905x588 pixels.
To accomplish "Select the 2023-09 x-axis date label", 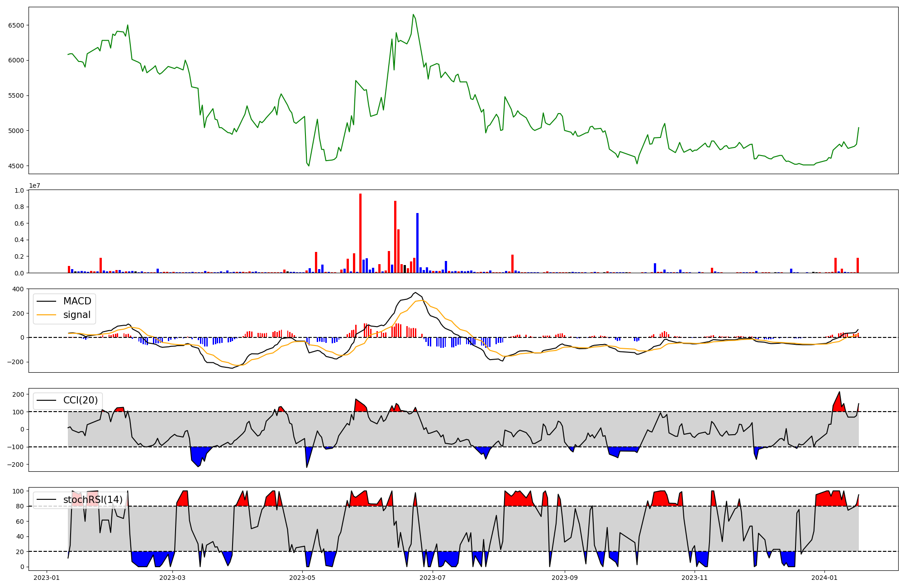I will click(565, 578).
